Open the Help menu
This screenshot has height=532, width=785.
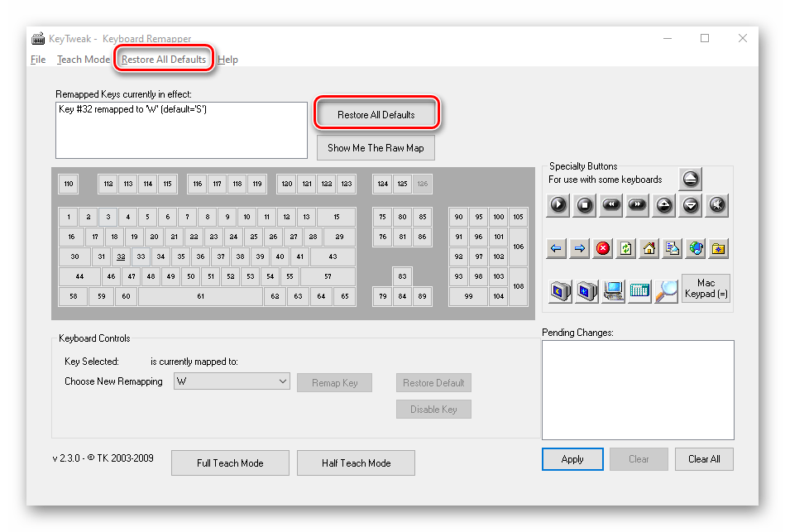[227, 60]
